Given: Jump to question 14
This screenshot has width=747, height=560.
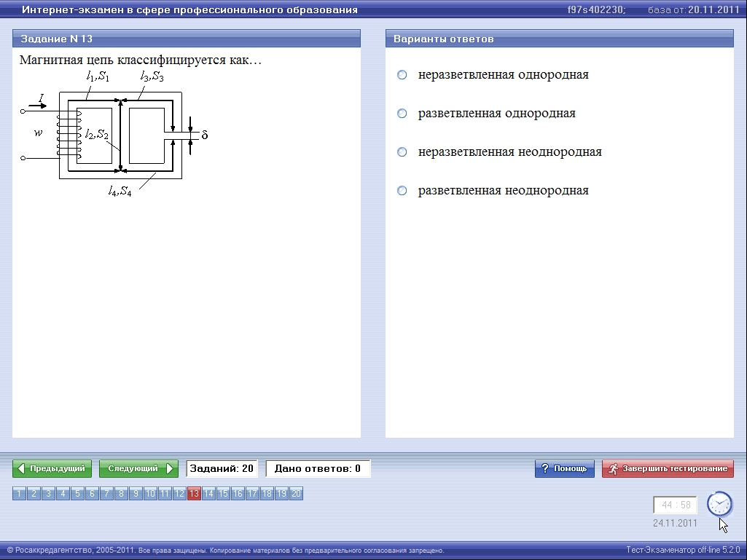Looking at the screenshot, I should point(208,493).
